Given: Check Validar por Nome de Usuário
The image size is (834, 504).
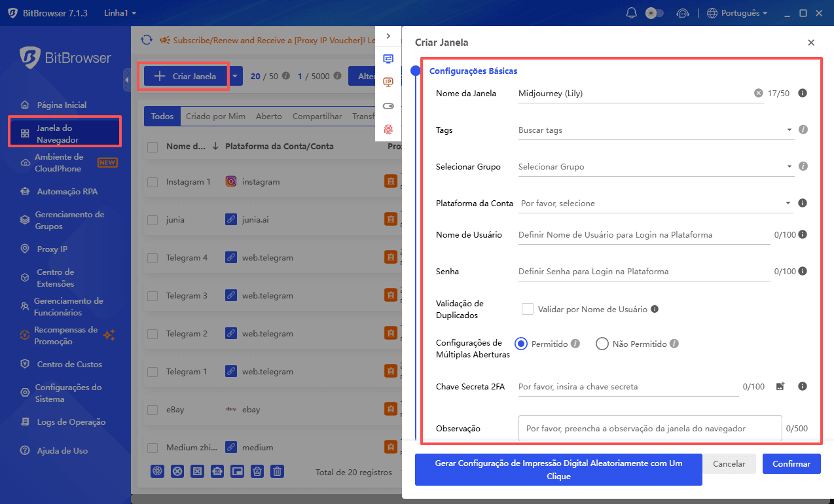Looking at the screenshot, I should [528, 309].
